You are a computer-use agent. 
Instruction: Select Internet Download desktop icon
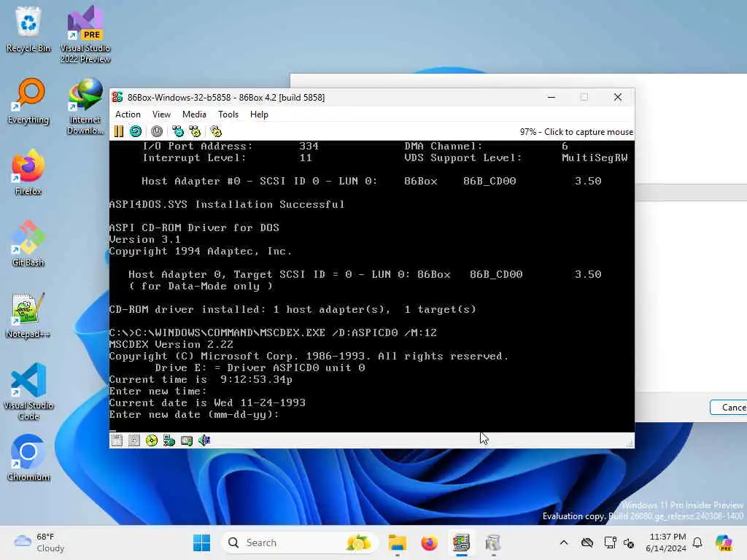pos(85,106)
